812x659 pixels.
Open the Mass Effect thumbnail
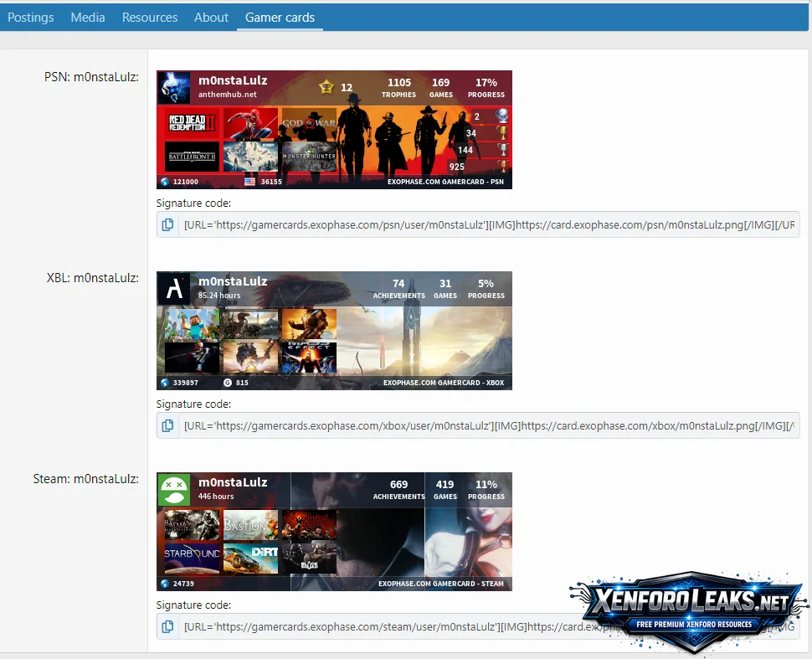(x=309, y=358)
